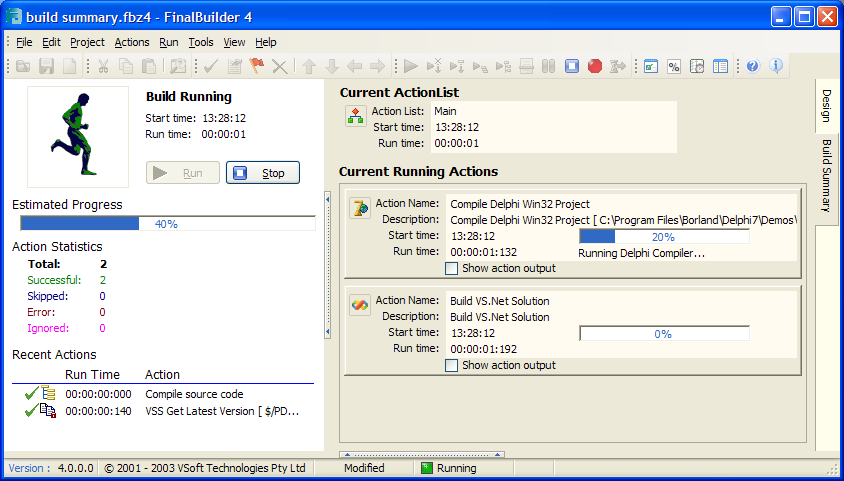The width and height of the screenshot is (844, 481).
Task: Click the Modified status bar entry
Action: tap(364, 468)
